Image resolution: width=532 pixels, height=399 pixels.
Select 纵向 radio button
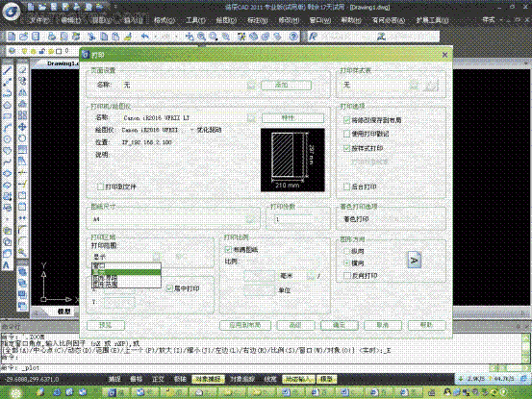[346, 251]
